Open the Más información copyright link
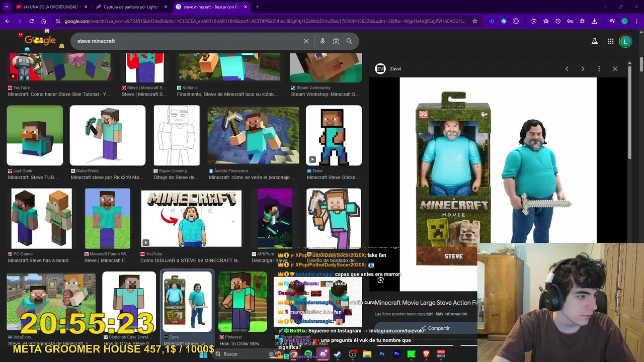This screenshot has height=362, width=644. (451, 314)
